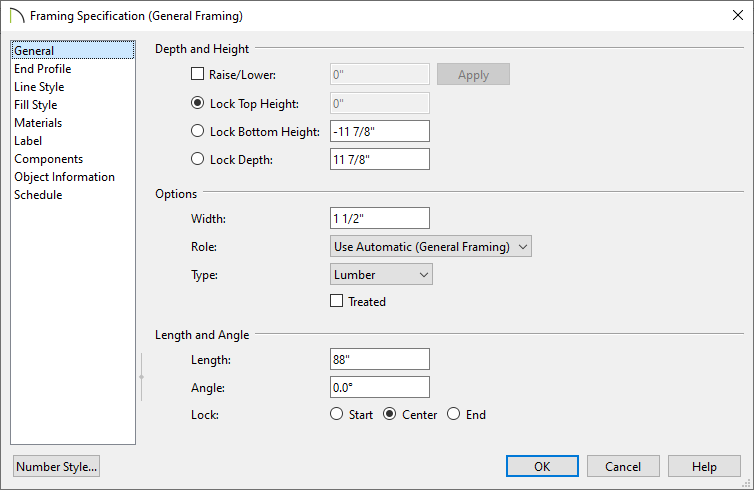
Task: Open the Object Information panel
Action: coord(64,176)
